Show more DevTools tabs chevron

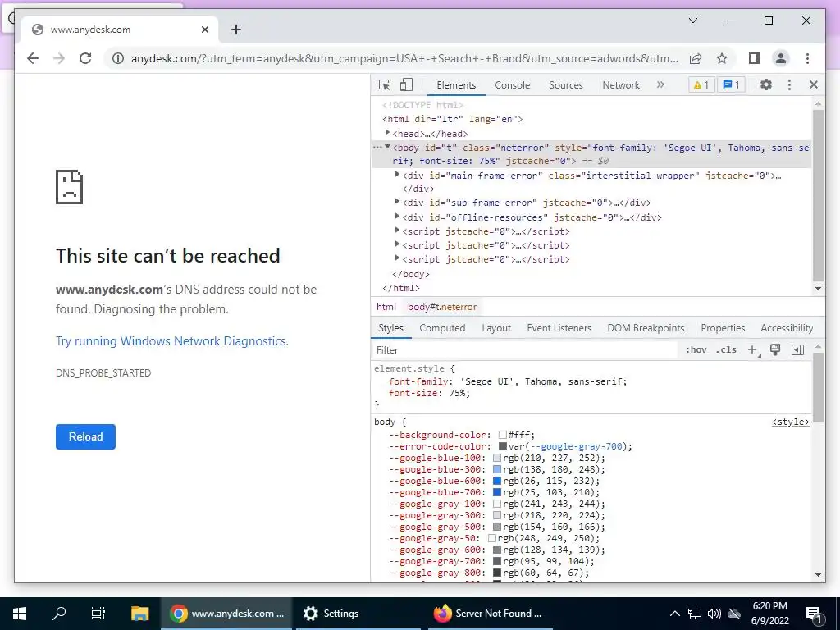(660, 84)
